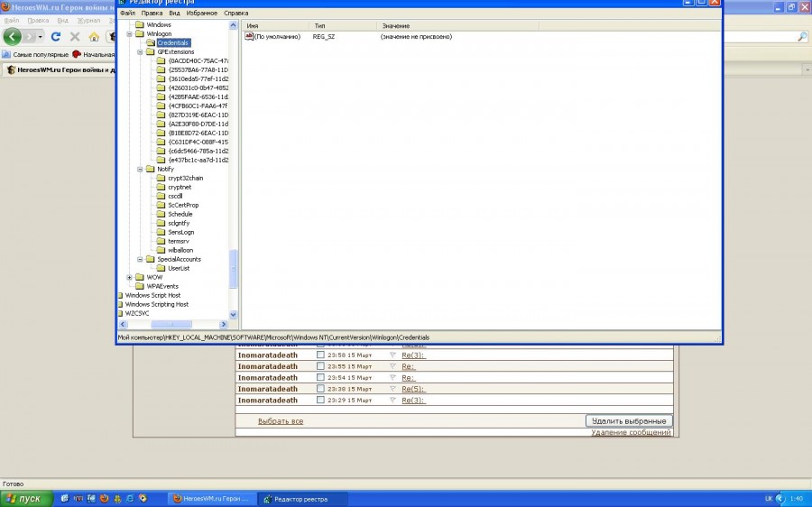This screenshot has height=507, width=812.
Task: Click the registry tree vertical scrollbar thumb
Action: 233,269
